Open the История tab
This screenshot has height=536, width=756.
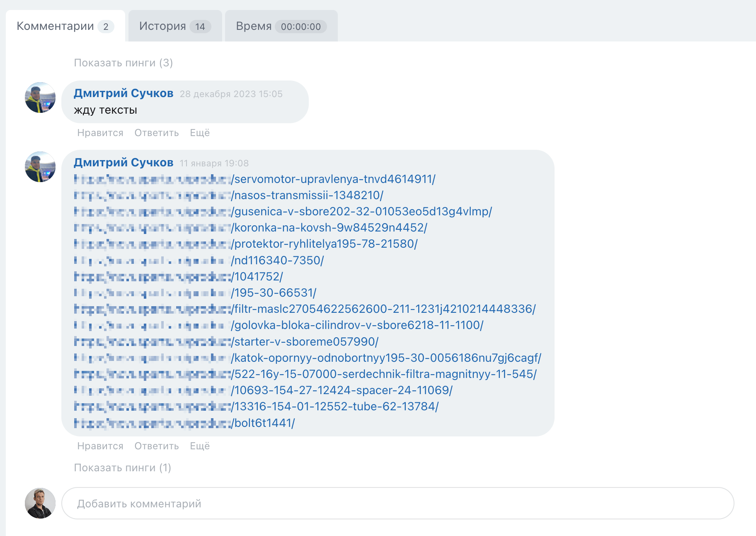point(174,26)
